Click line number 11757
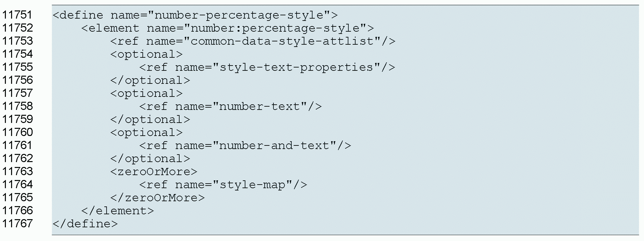Screen dimensions: 644x241 pyautogui.click(x=18, y=93)
